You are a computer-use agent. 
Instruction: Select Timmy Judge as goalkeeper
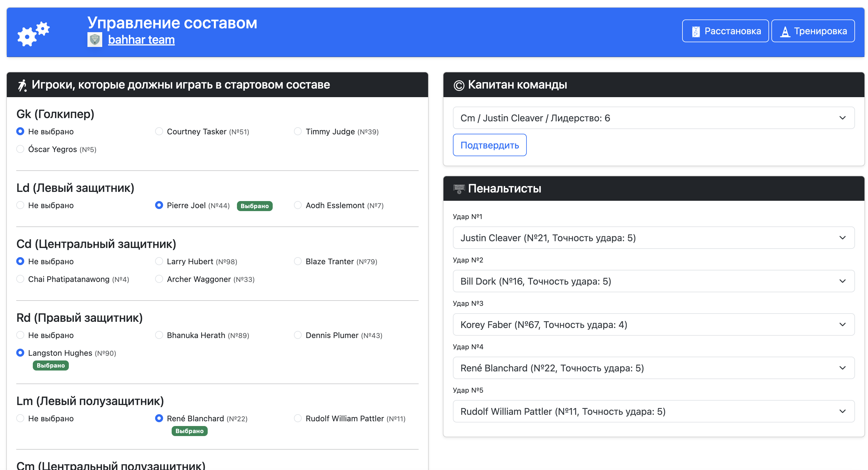(x=298, y=131)
